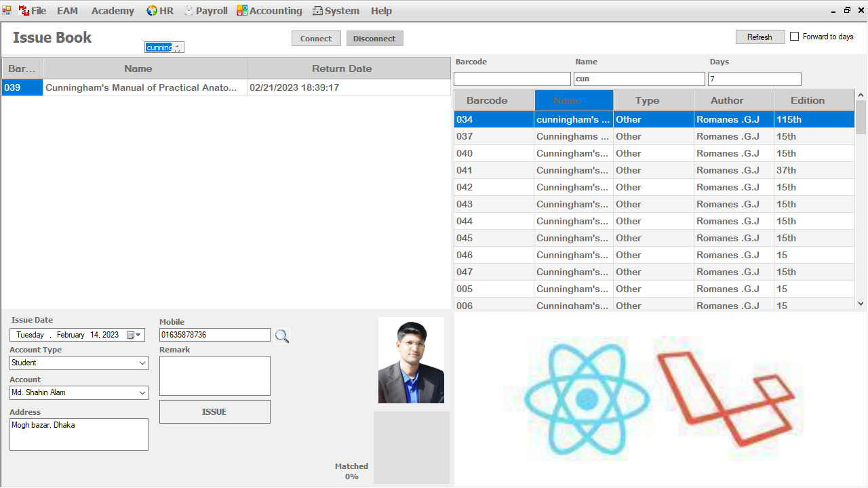Sort by highlighted Name column in book list

(574, 100)
